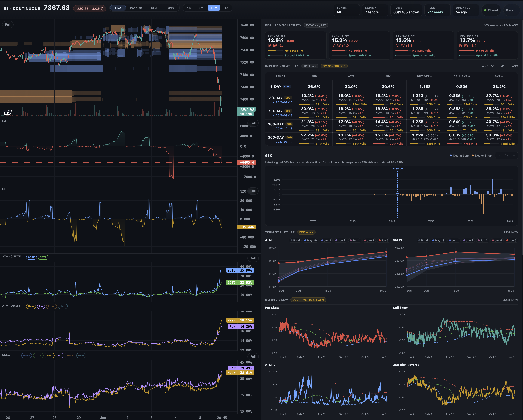Click Full on the SKEW chart
Viewport: 523px width, 420px height.
(253, 356)
